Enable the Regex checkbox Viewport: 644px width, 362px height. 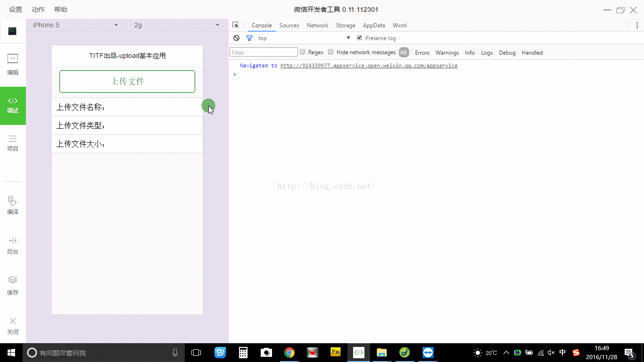pos(303,52)
